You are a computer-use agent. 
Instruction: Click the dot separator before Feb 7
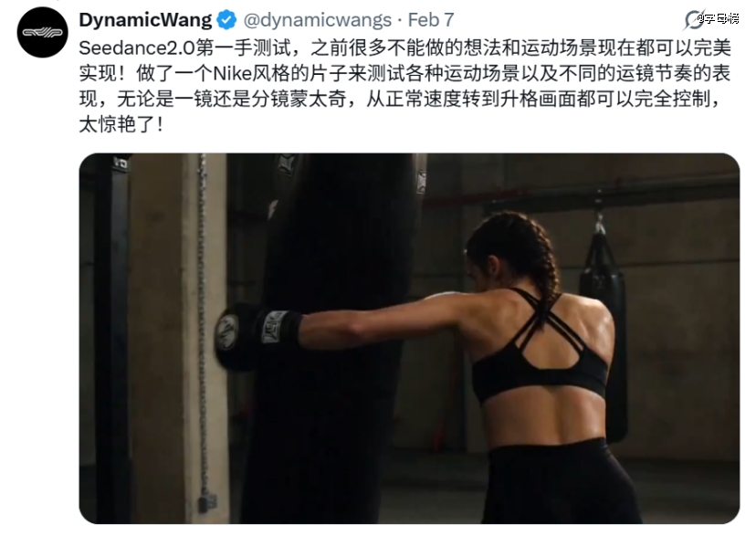pyautogui.click(x=400, y=20)
